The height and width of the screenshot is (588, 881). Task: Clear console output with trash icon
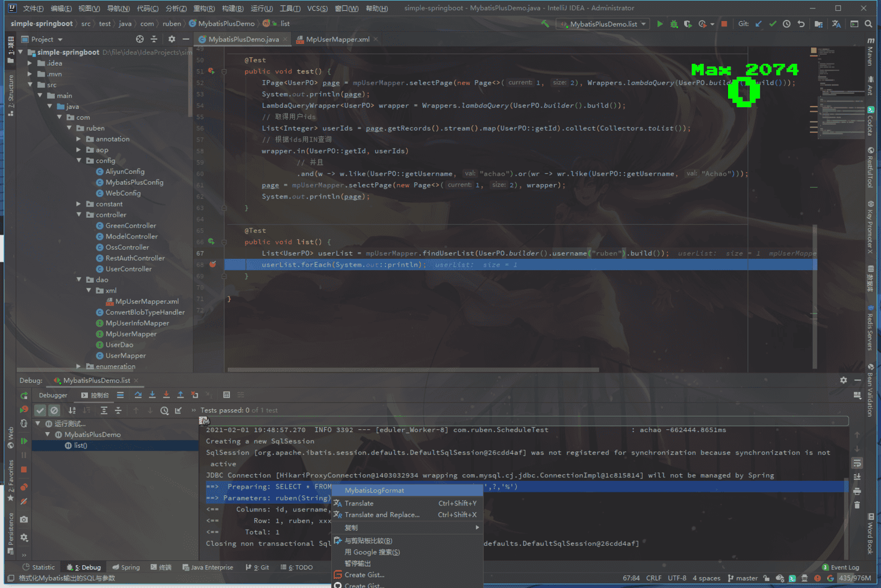857,505
